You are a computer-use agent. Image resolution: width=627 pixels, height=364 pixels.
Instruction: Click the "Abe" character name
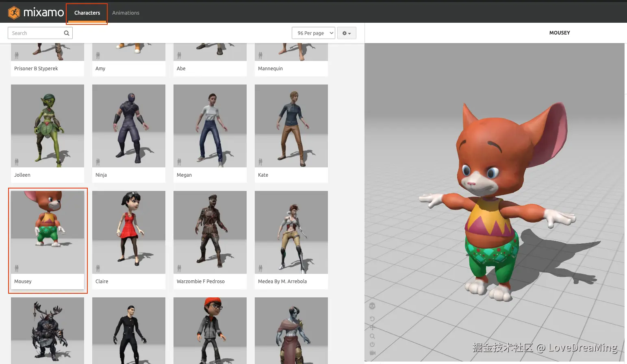pyautogui.click(x=181, y=69)
